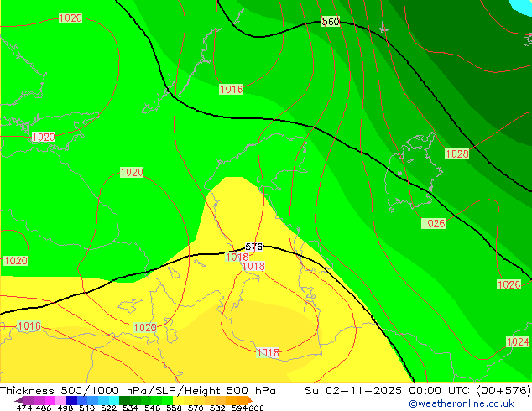Click the 510 legend value
532x411 pixels.
pos(87,408)
